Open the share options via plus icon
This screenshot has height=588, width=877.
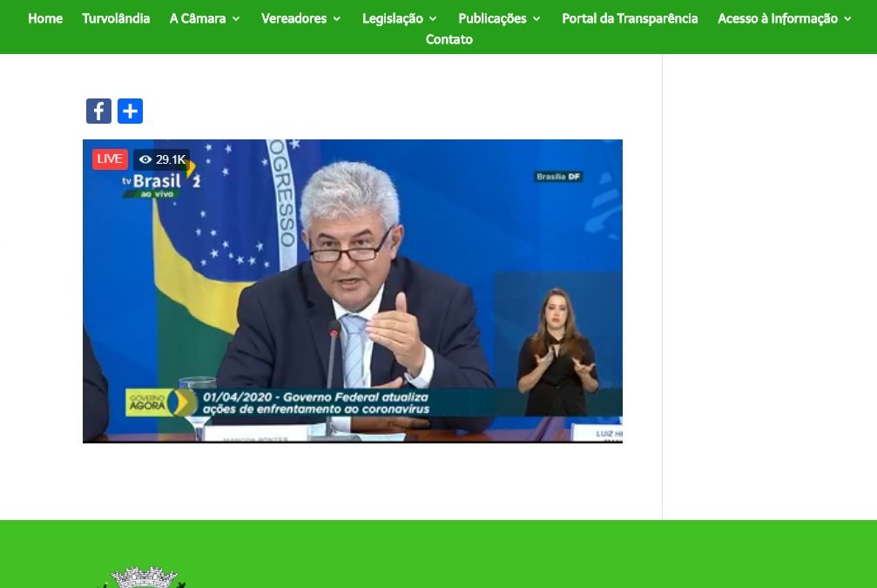[130, 111]
